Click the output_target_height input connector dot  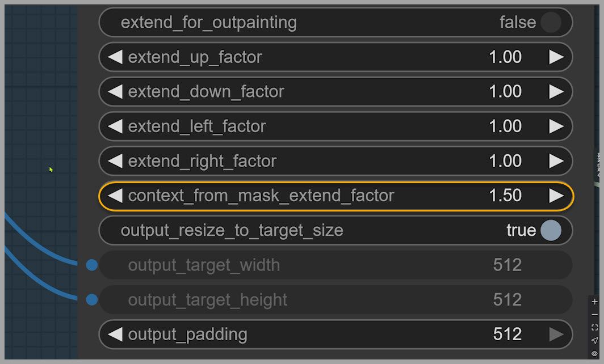click(91, 299)
